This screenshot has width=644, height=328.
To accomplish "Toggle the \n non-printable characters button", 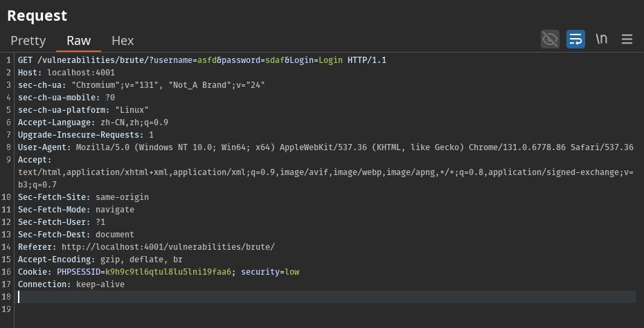I will (601, 39).
